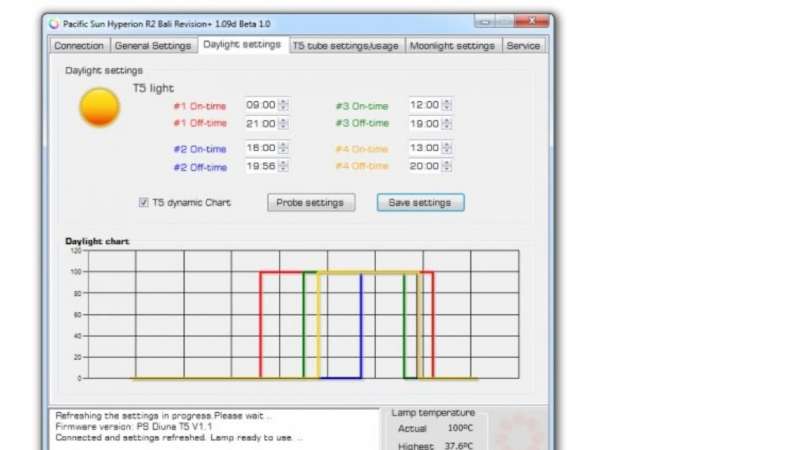Toggle the T5 dynamic Chart checkbox
Viewport: 800px width, 450px height.
(x=144, y=203)
